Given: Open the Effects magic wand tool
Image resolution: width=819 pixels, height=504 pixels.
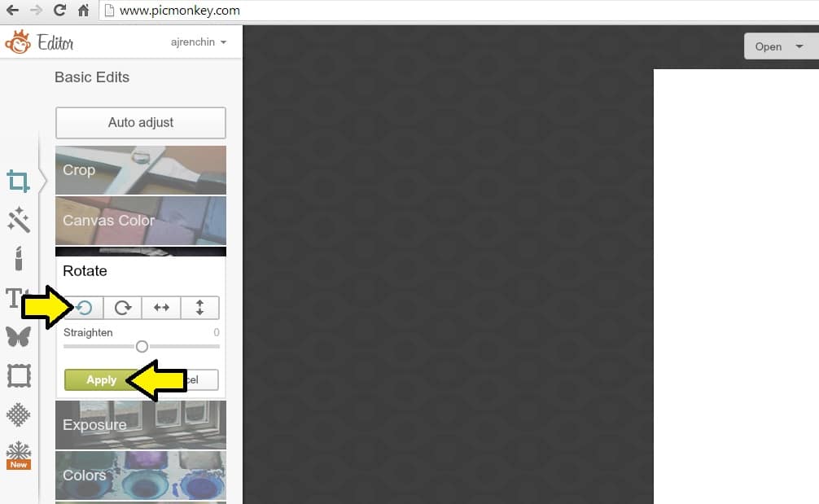Looking at the screenshot, I should click(18, 219).
